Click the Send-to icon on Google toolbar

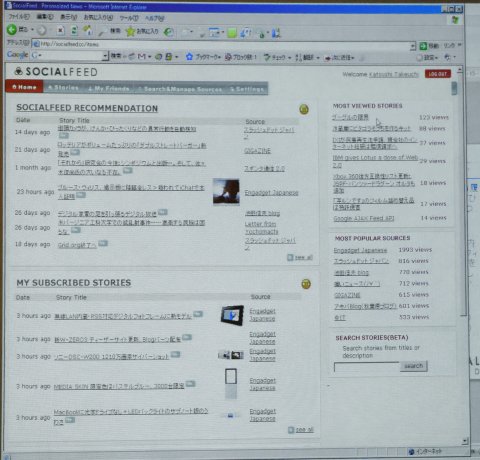328,58
